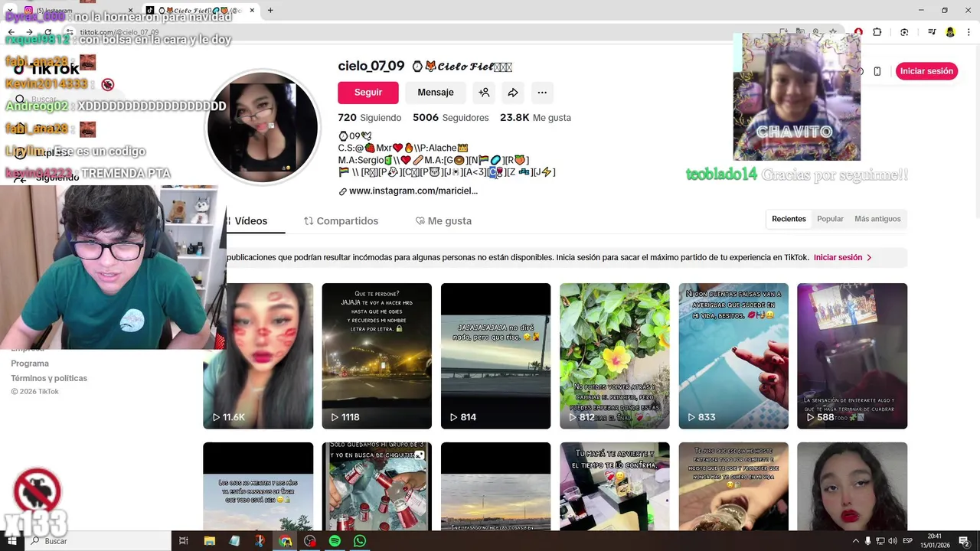980x551 pixels.
Task: Share the profile via arrow icon
Action: pos(513,92)
